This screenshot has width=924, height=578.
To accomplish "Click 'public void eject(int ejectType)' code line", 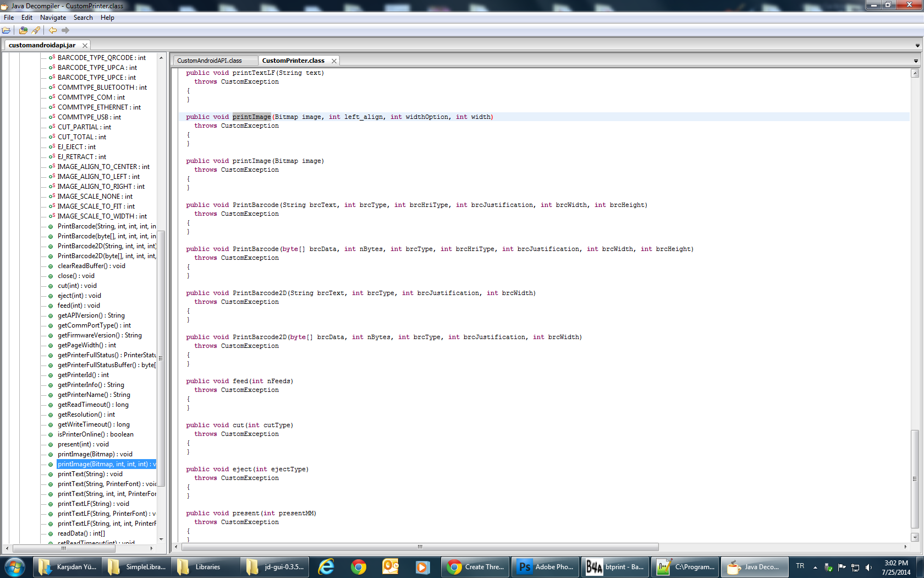I will tap(247, 469).
